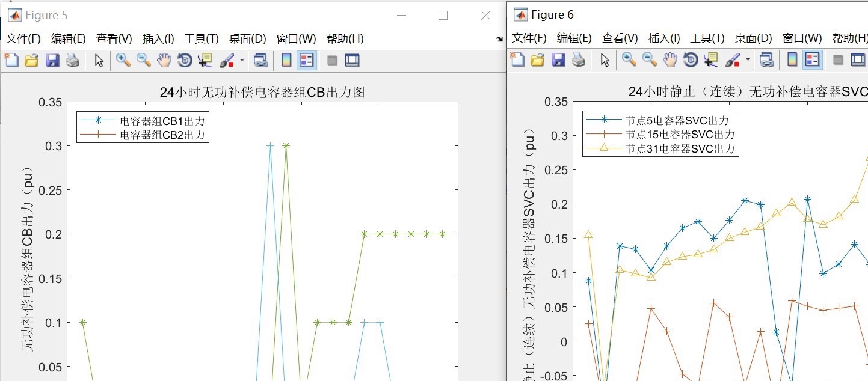
Task: Open 工具(T) menu in Figure 6
Action: [707, 39]
